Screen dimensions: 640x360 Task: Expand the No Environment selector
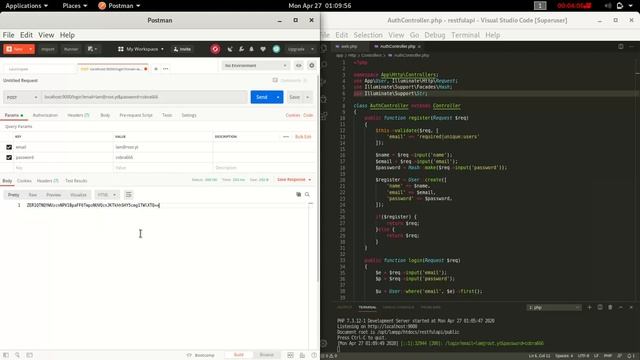click(x=256, y=65)
